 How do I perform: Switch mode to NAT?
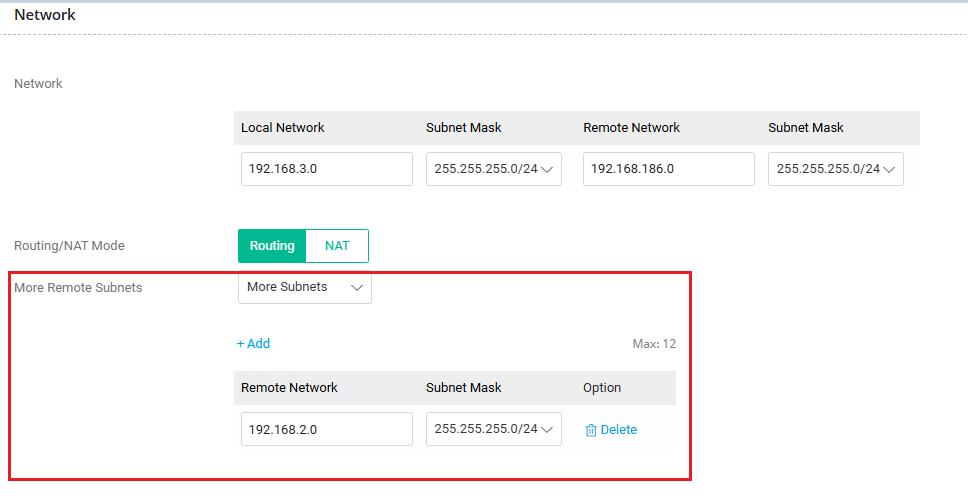pos(337,246)
